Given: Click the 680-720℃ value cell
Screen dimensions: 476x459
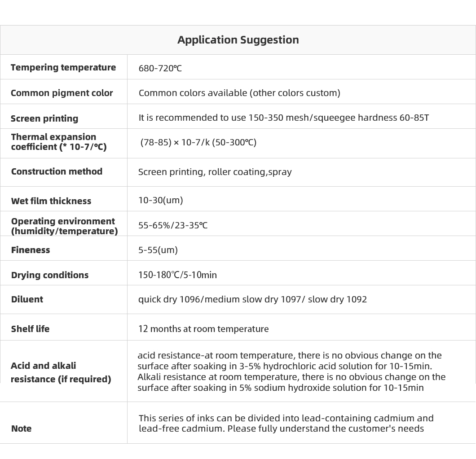Looking at the screenshot, I should (x=160, y=68).
